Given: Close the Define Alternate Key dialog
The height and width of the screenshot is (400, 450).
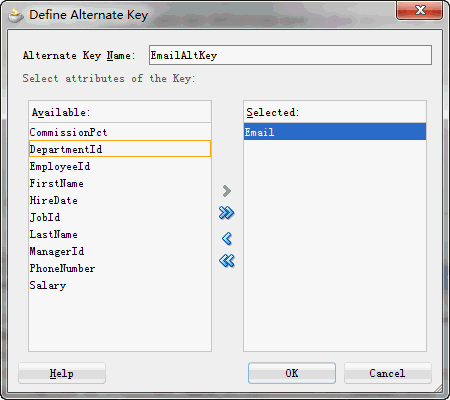Looking at the screenshot, I should [420, 10].
